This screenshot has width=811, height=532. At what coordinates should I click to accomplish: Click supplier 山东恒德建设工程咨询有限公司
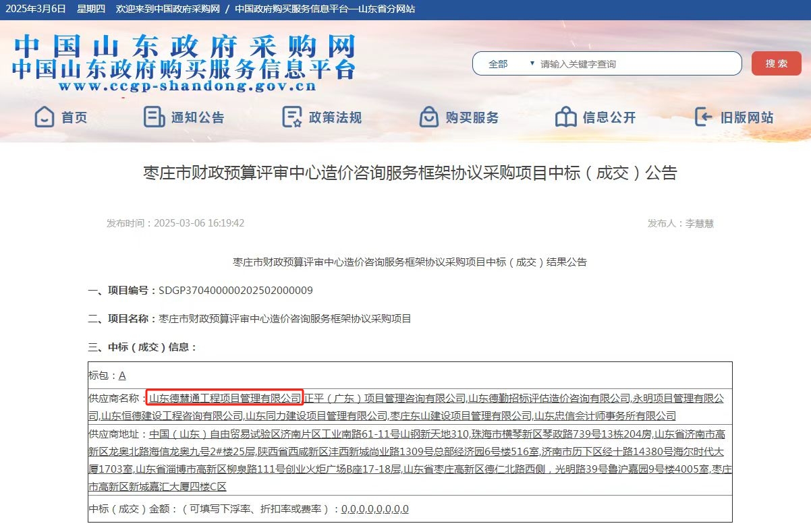tap(172, 415)
